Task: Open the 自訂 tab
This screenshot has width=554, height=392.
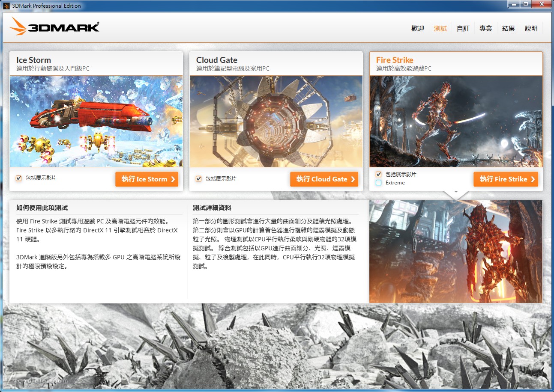Action: pyautogui.click(x=463, y=28)
